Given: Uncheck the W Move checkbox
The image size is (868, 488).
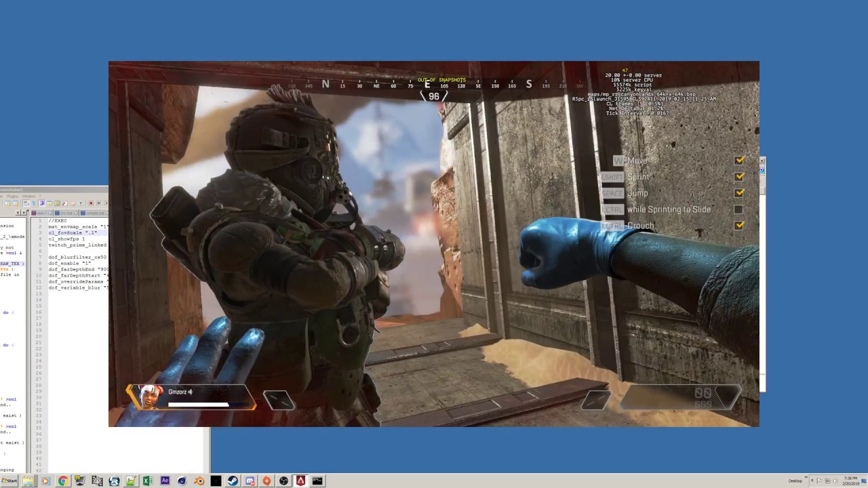Looking at the screenshot, I should (739, 160).
